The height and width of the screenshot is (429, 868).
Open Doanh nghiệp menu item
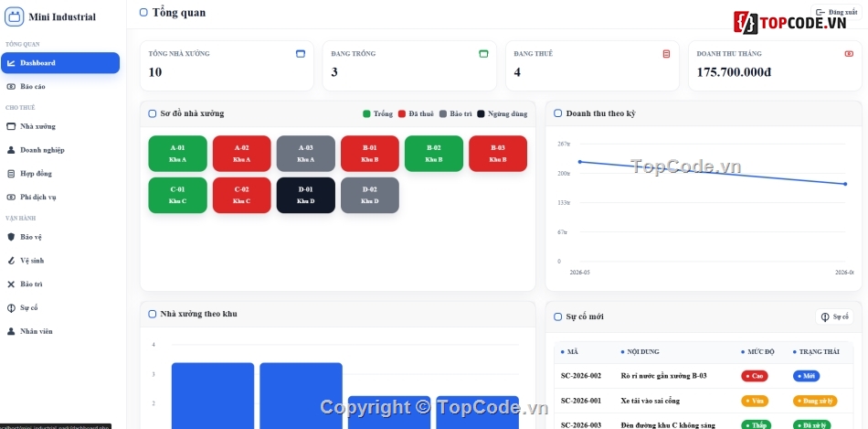[x=60, y=150]
